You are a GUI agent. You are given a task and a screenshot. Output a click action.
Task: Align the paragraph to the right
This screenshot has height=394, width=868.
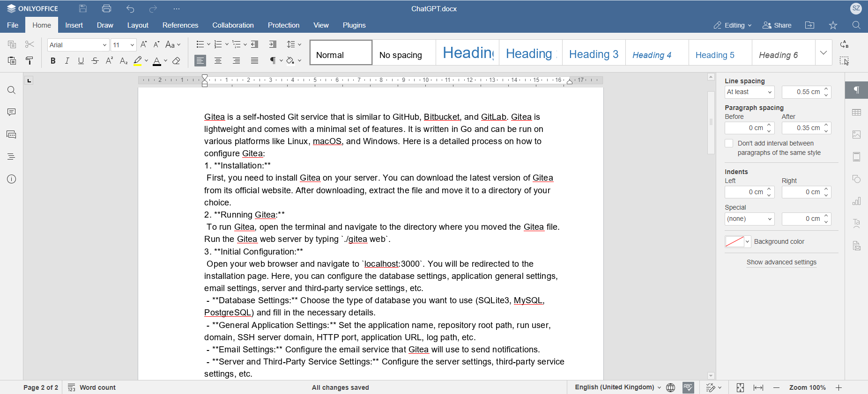[237, 61]
